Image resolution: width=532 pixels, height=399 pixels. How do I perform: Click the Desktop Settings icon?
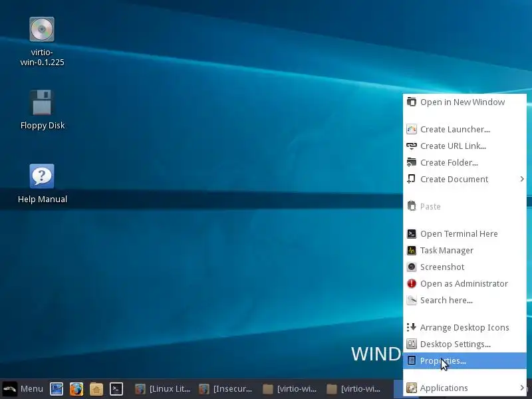[x=412, y=344]
